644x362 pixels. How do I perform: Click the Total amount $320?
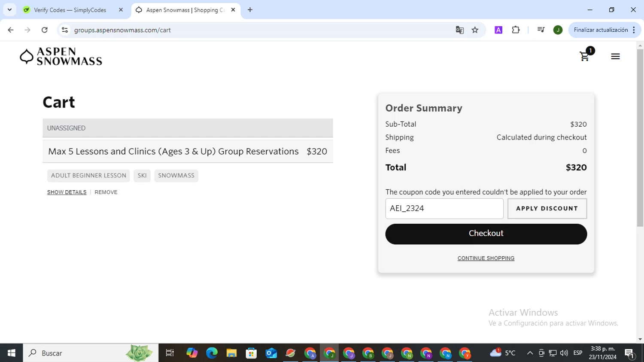pyautogui.click(x=576, y=167)
